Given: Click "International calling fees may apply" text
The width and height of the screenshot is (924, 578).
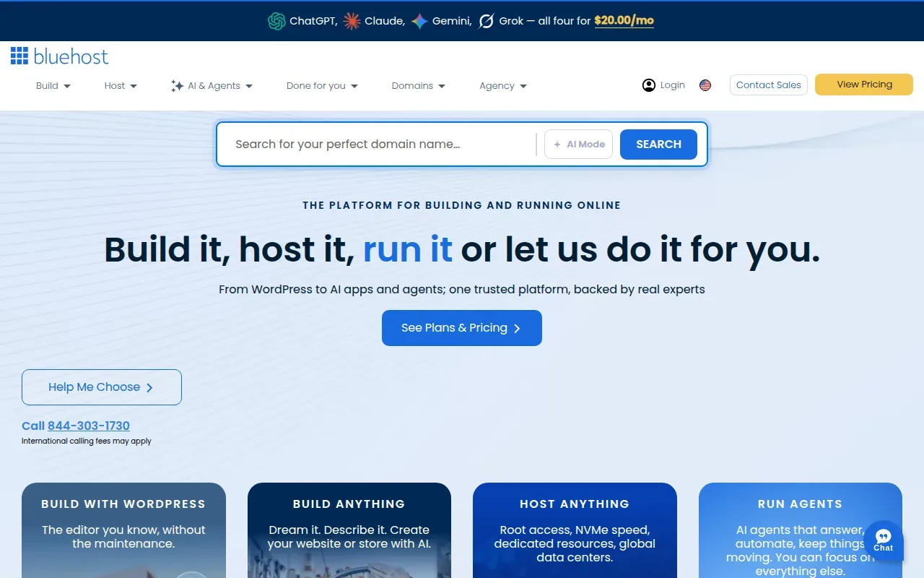Looking at the screenshot, I should pyautogui.click(x=87, y=441).
